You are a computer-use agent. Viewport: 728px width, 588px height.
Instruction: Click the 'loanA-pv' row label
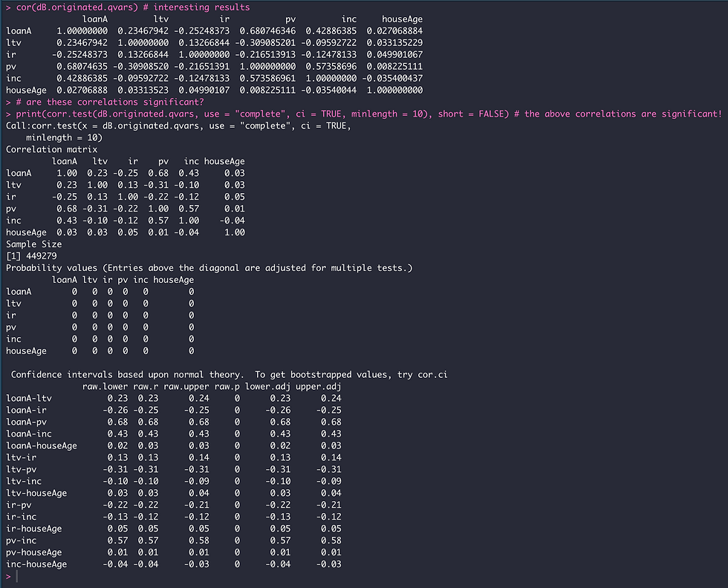click(x=27, y=422)
